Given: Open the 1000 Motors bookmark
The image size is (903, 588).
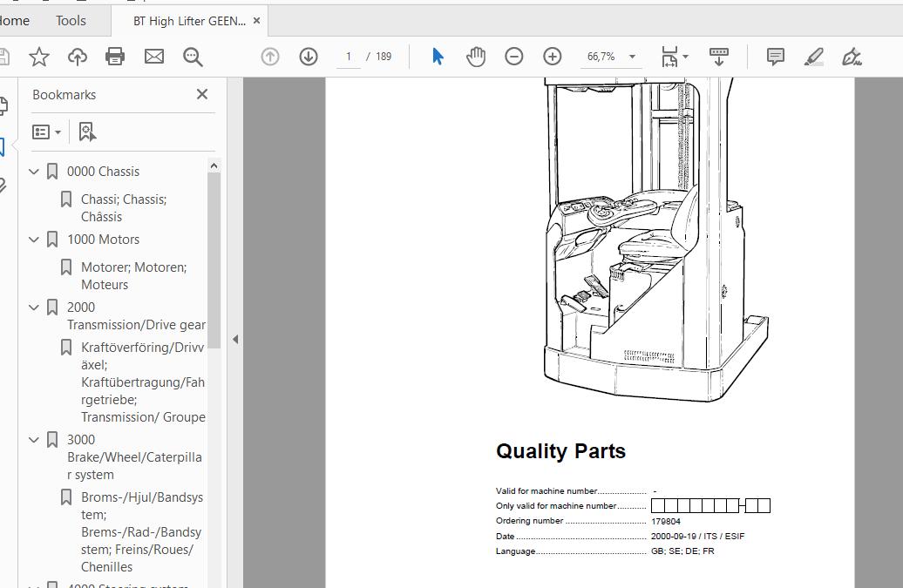Looking at the screenshot, I should click(103, 240).
